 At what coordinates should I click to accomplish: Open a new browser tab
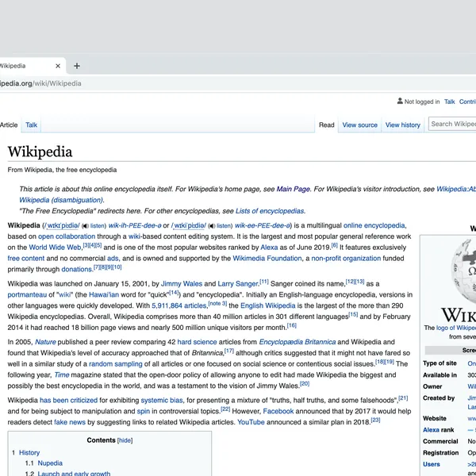[x=77, y=66]
